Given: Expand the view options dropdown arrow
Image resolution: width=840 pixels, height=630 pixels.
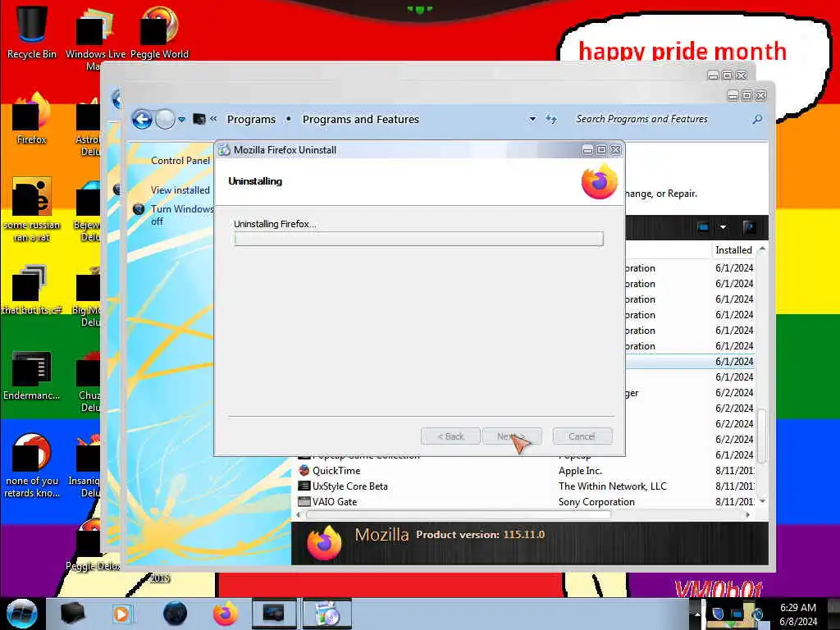Looking at the screenshot, I should click(723, 227).
